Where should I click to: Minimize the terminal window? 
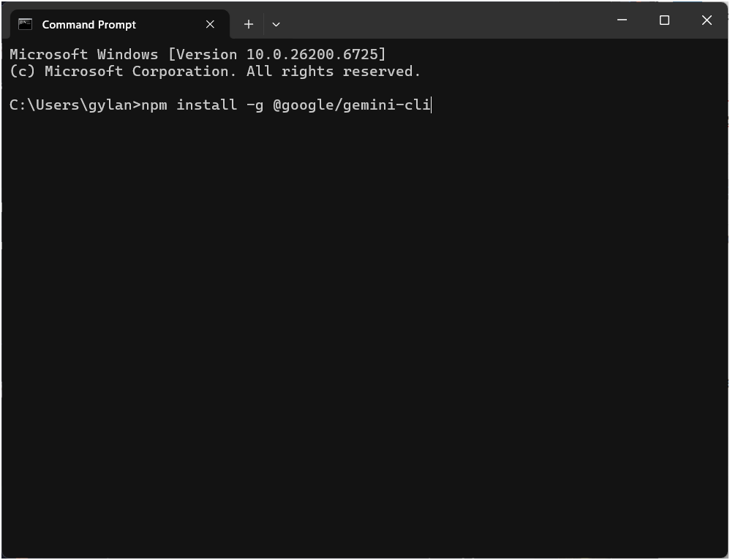622,20
